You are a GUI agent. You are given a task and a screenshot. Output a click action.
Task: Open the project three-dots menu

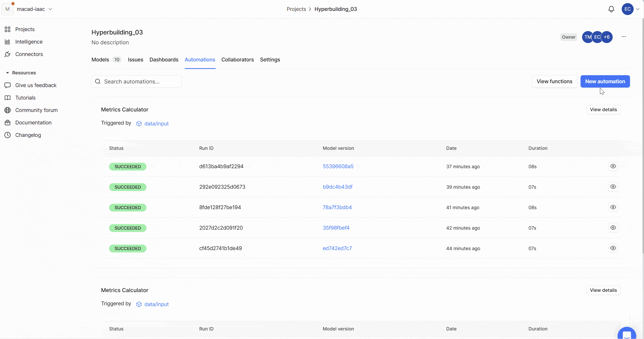click(x=624, y=37)
